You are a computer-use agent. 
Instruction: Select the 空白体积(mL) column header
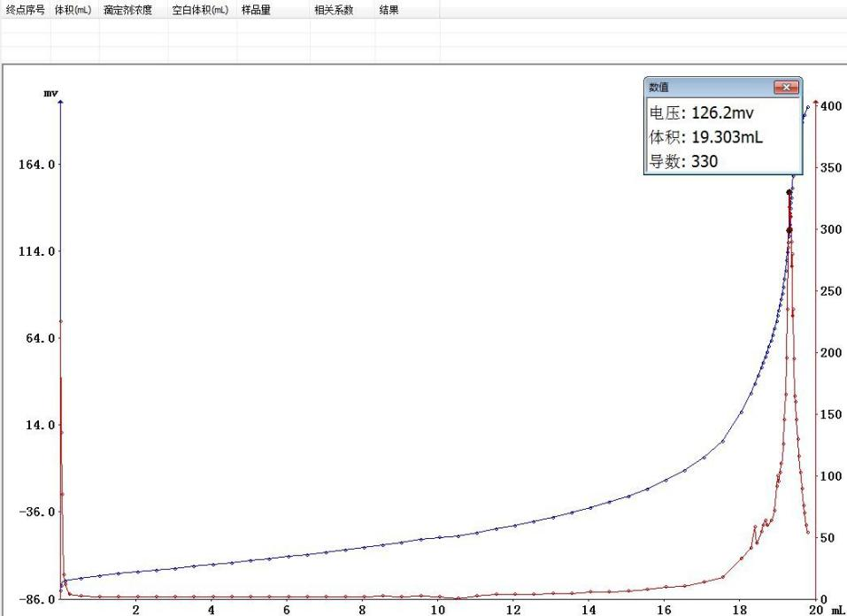(200, 10)
